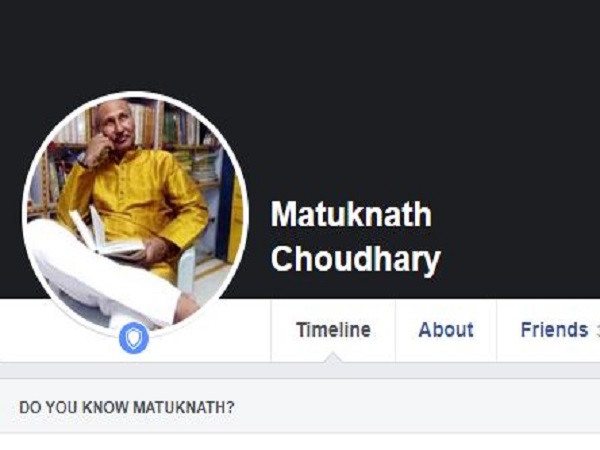
Task: Click the Matuknath Choudhary profile name
Action: 355,236
